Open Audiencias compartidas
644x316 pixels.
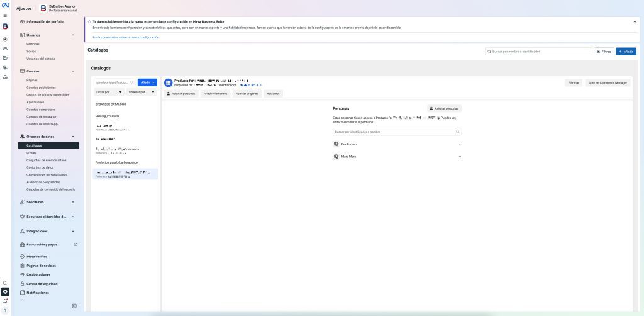(x=43, y=182)
